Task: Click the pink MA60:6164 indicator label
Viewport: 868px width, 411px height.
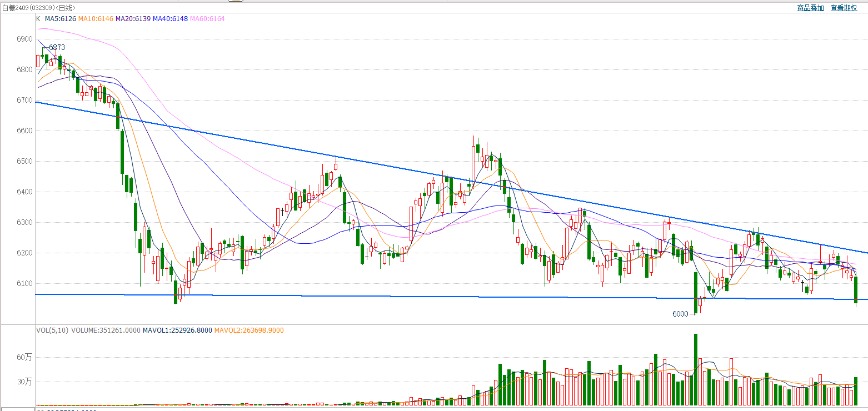Action: tap(208, 19)
